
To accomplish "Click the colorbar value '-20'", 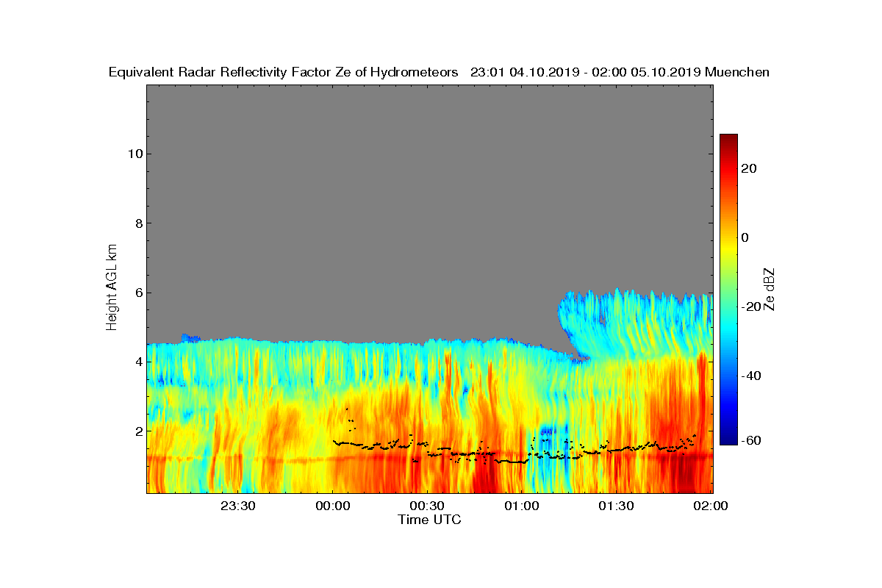I will (752, 306).
